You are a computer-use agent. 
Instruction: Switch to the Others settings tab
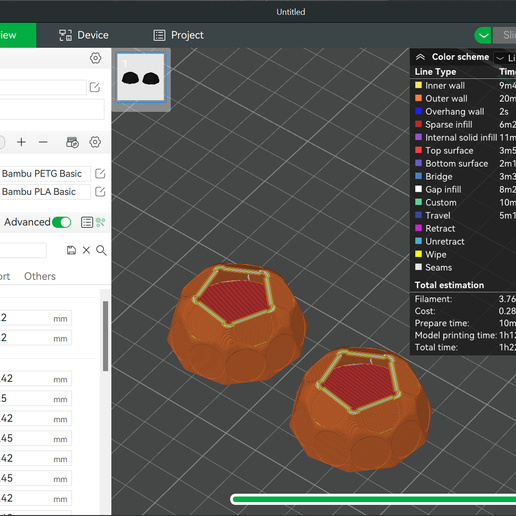[x=40, y=276]
